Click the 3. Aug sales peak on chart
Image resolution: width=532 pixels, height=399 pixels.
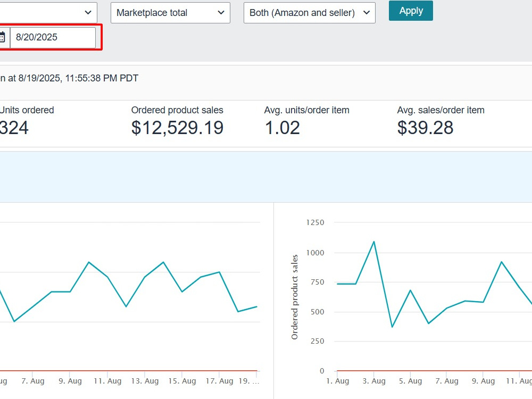(374, 242)
